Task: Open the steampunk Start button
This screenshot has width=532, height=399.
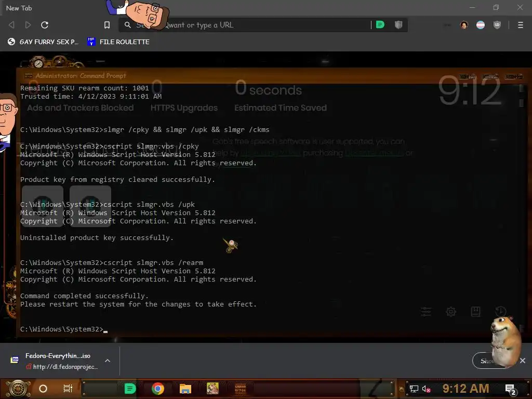Action: click(18, 389)
